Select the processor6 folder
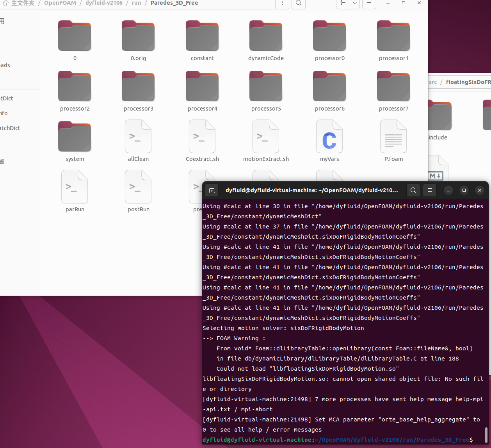Viewport: 491px width, 448px height. 329,86
